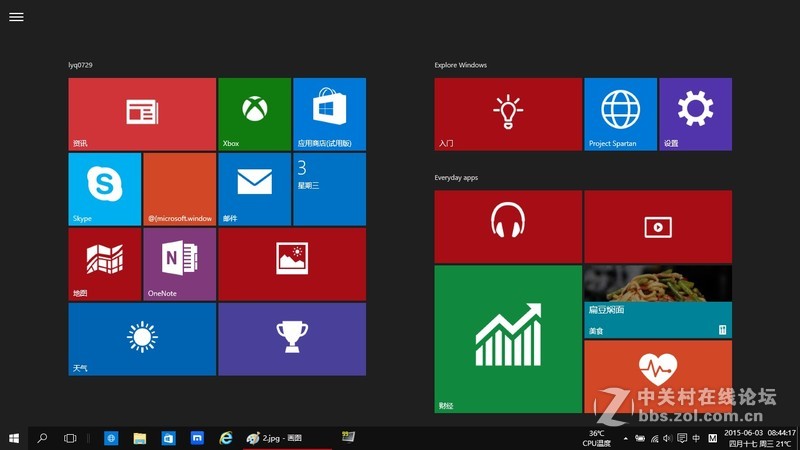Open the 天气 weather tile

tap(142, 339)
